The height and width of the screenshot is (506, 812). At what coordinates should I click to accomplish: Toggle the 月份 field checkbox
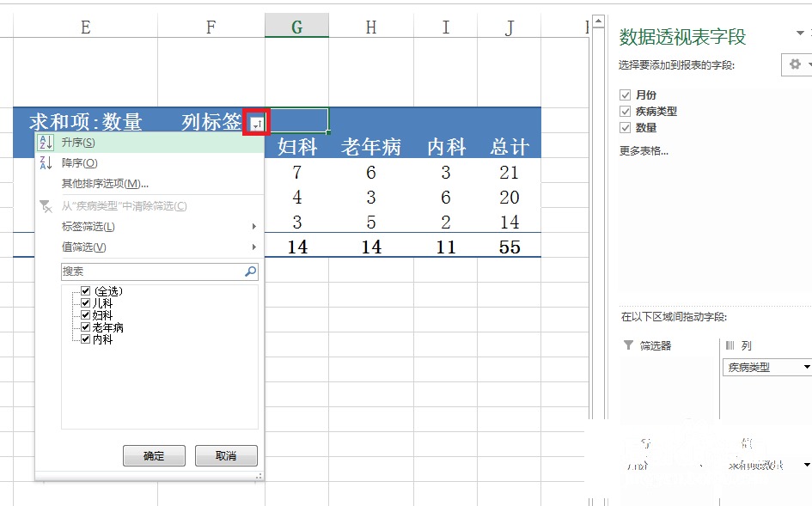click(x=625, y=94)
